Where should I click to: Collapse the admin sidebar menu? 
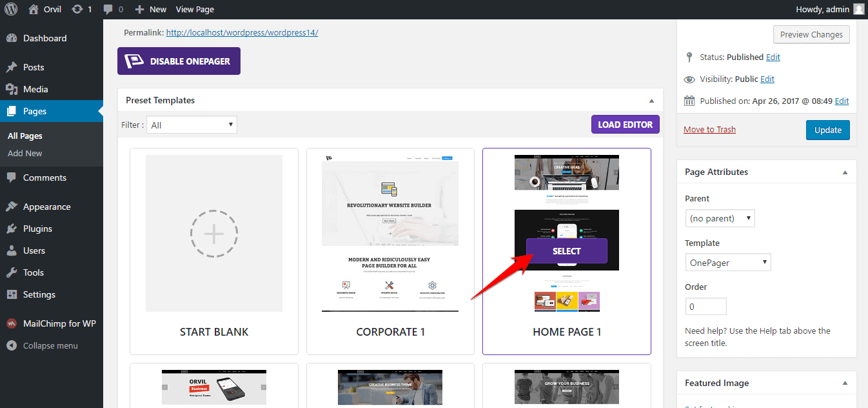tap(50, 345)
